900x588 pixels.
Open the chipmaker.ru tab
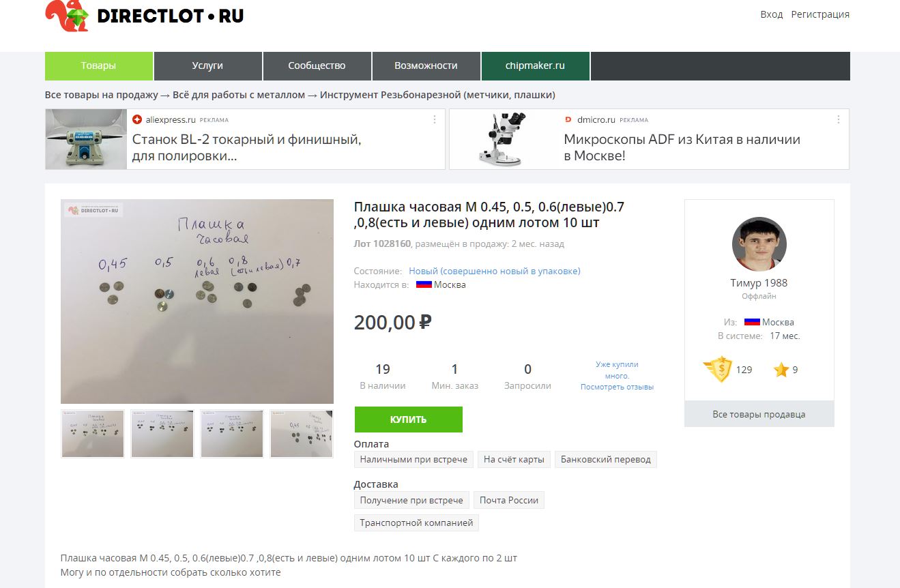pyautogui.click(x=535, y=66)
